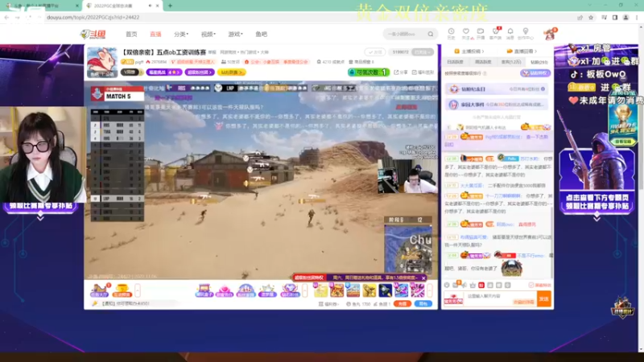Expand the 游戏 games dropdown

(235, 35)
